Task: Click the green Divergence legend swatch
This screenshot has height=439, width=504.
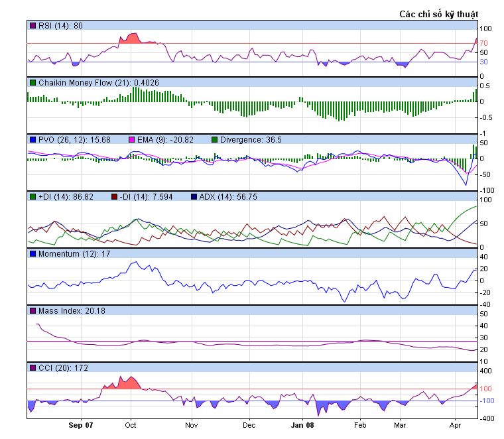Action: [214, 140]
